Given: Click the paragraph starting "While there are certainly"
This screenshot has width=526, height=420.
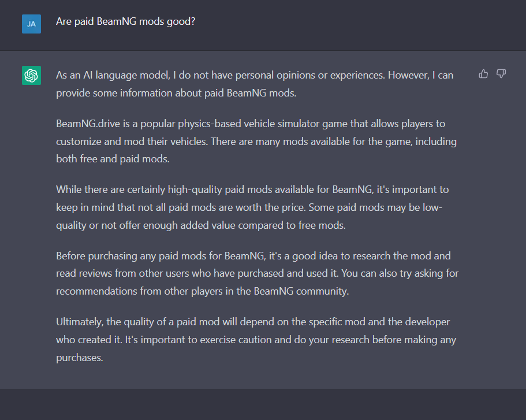Looking at the screenshot, I should pyautogui.click(x=252, y=207).
